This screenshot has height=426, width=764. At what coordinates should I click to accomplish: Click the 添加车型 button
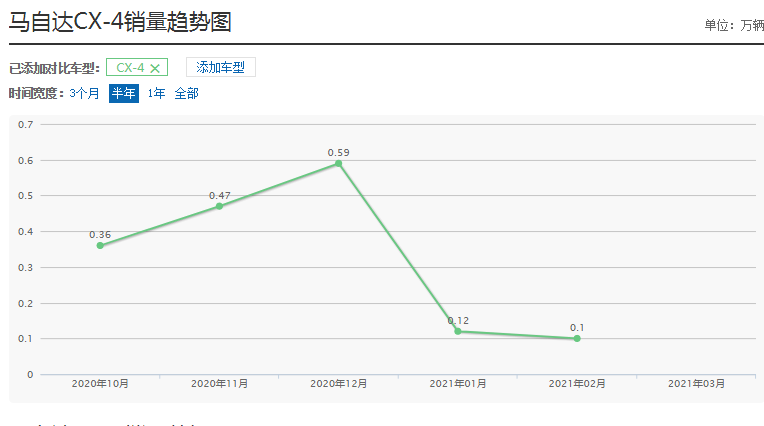pos(221,67)
